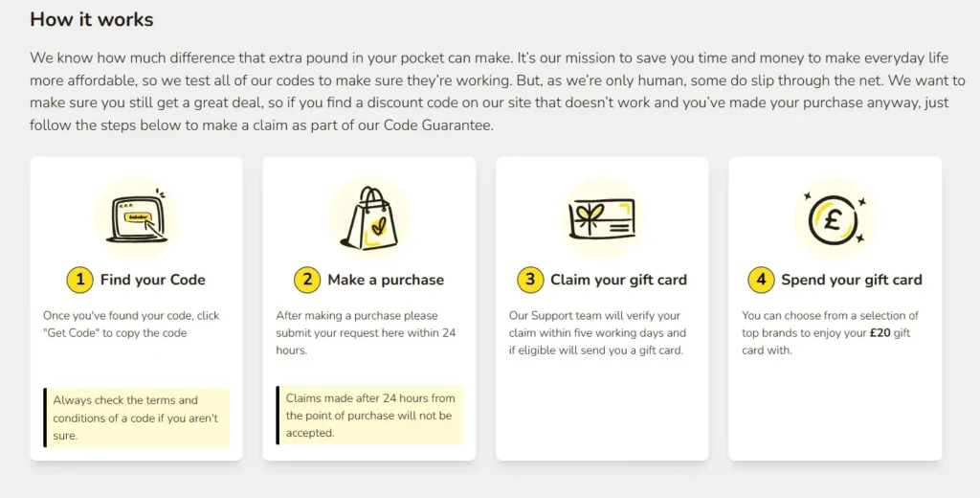Click the yellow step 1 badge

click(x=79, y=280)
